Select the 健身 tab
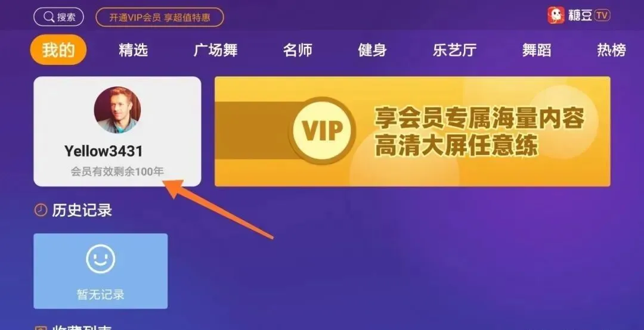Screen dimensions: 644x330 (x=372, y=50)
